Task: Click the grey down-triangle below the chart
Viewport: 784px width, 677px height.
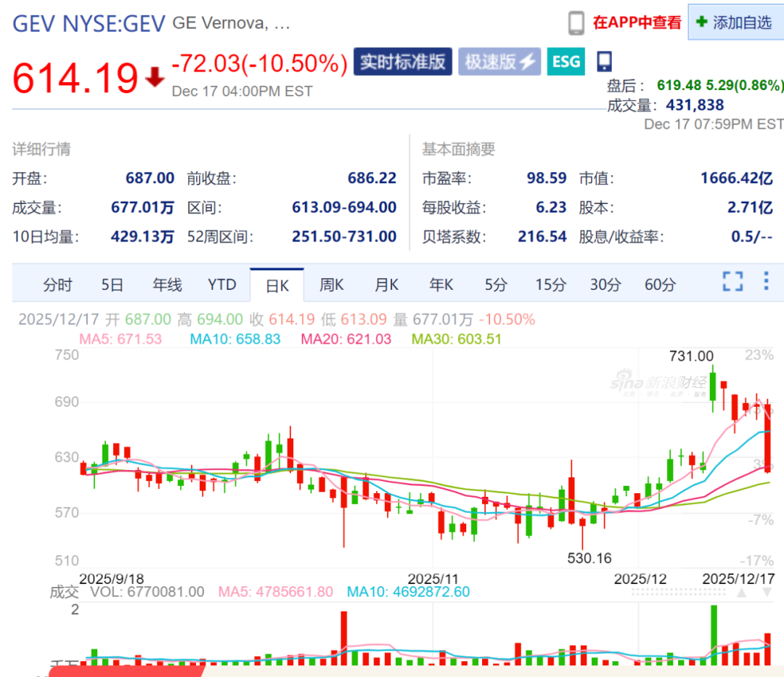Action: tap(767, 593)
